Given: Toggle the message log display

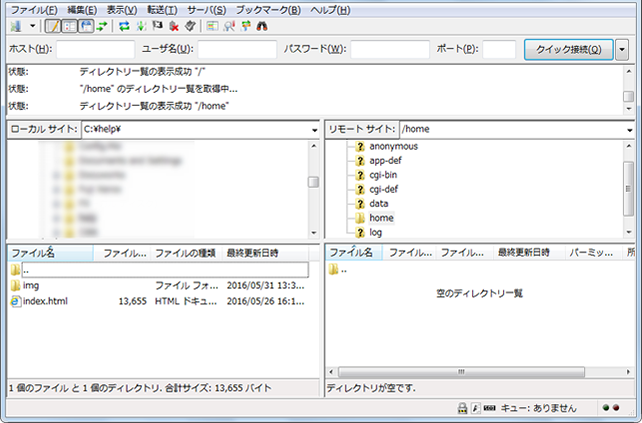Looking at the screenshot, I should pos(53,27).
